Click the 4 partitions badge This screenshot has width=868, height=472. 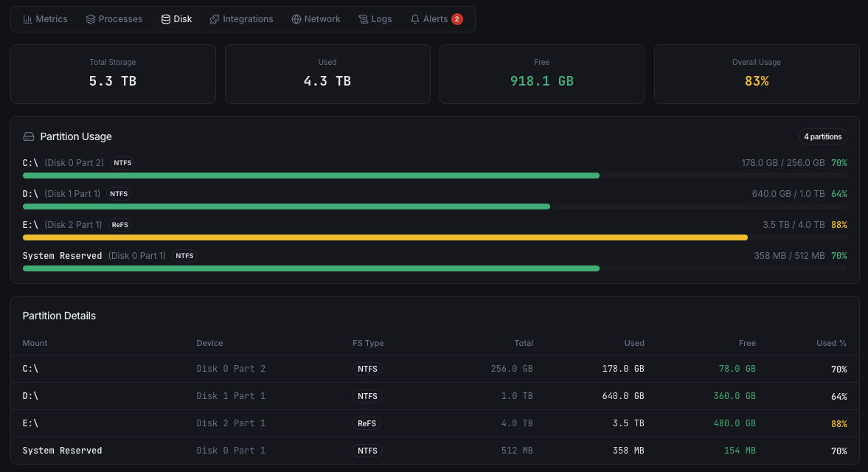tap(822, 136)
